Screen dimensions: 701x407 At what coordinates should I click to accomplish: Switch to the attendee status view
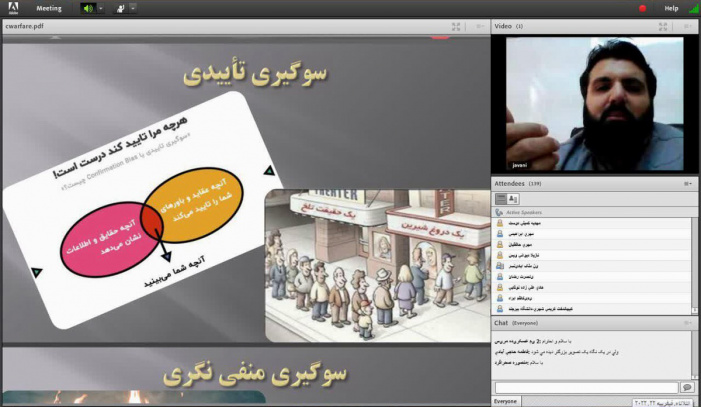(x=513, y=199)
